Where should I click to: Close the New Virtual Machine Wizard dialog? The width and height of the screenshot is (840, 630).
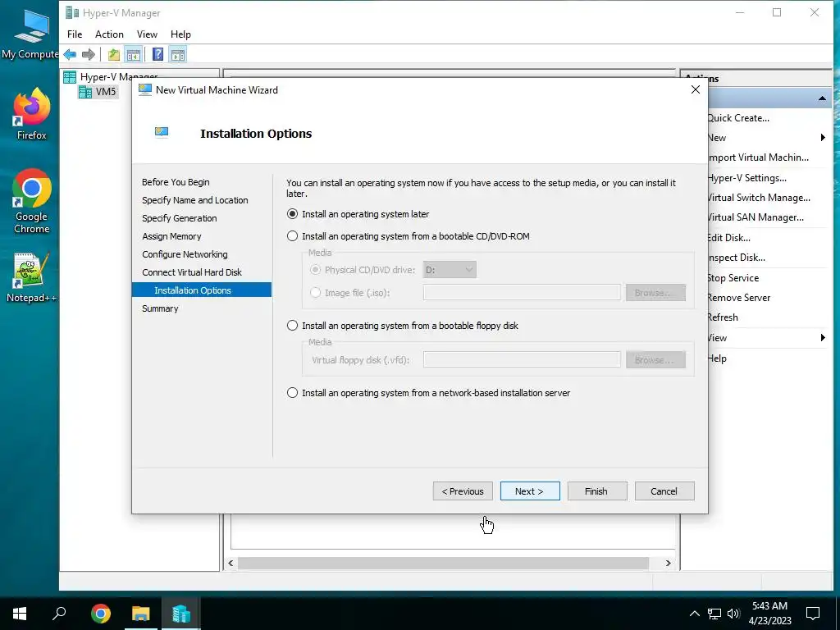[696, 90]
